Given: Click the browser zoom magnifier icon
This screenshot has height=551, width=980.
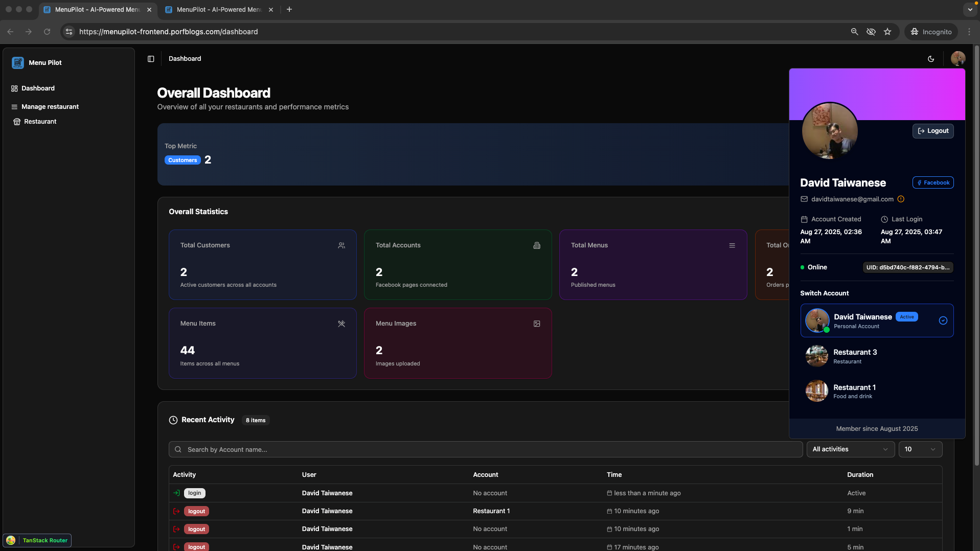Looking at the screenshot, I should (854, 32).
